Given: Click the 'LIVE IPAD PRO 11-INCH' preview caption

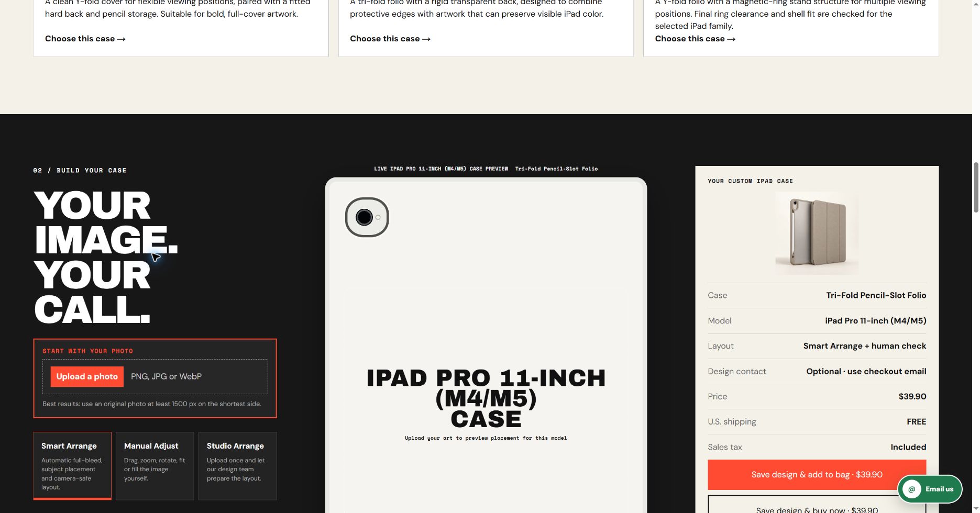Looking at the screenshot, I should [x=441, y=169].
